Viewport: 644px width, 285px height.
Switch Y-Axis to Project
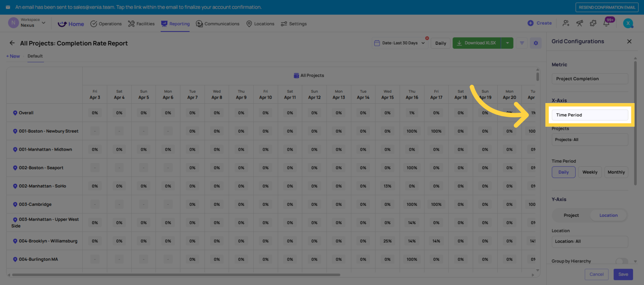pos(571,215)
